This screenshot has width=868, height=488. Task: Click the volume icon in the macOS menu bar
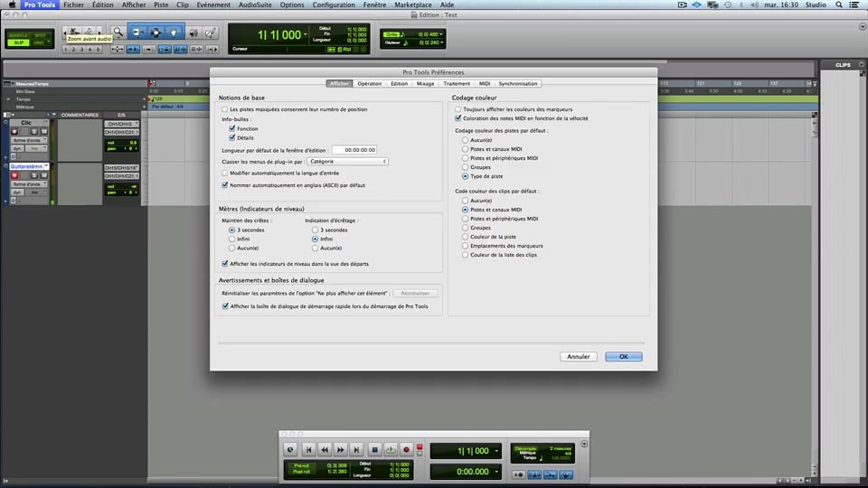click(x=754, y=5)
